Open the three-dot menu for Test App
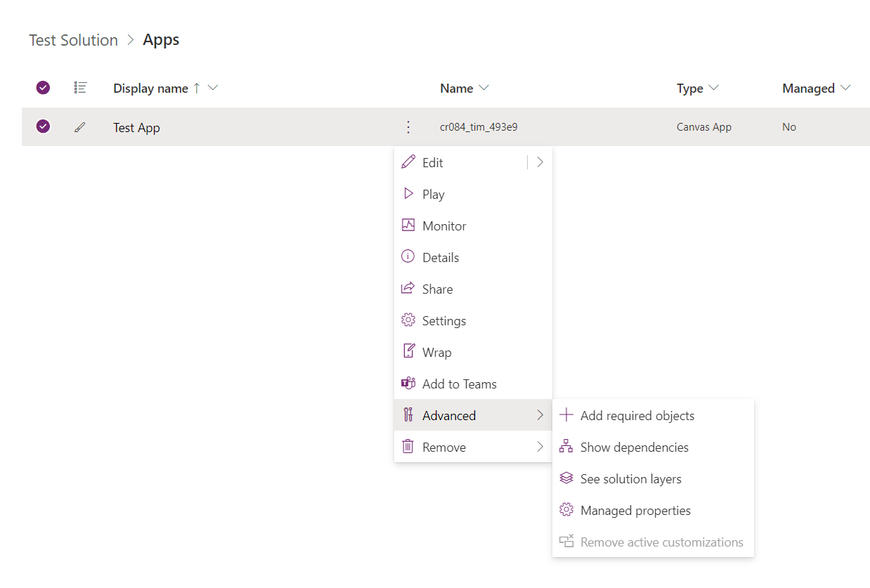 [408, 127]
